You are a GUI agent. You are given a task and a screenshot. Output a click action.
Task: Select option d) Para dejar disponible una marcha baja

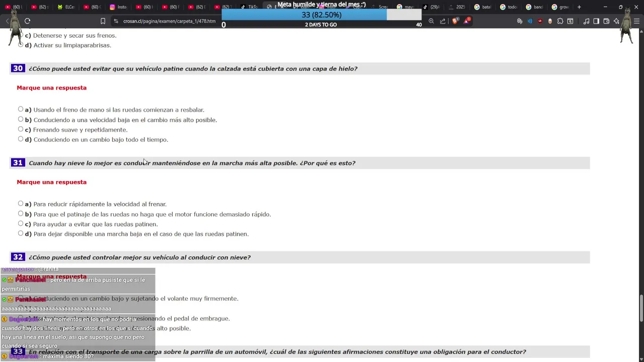(21, 233)
